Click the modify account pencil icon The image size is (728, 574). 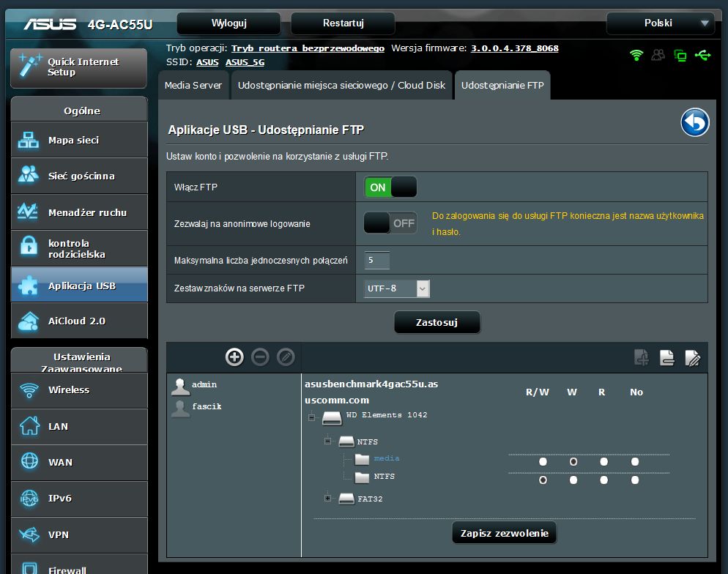tap(286, 357)
